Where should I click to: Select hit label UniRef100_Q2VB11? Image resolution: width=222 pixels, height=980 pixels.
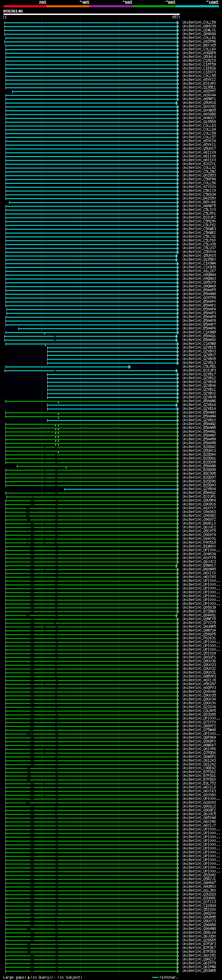click(x=199, y=390)
